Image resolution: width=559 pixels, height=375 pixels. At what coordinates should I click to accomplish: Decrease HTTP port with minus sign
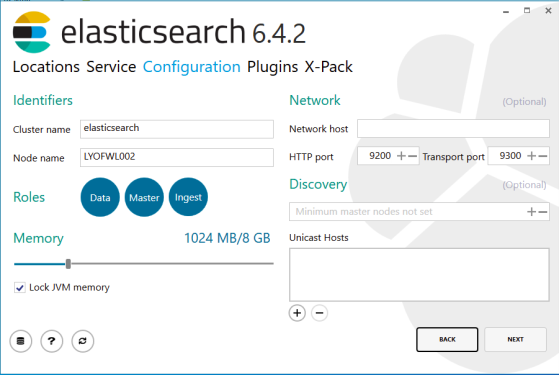point(412,156)
